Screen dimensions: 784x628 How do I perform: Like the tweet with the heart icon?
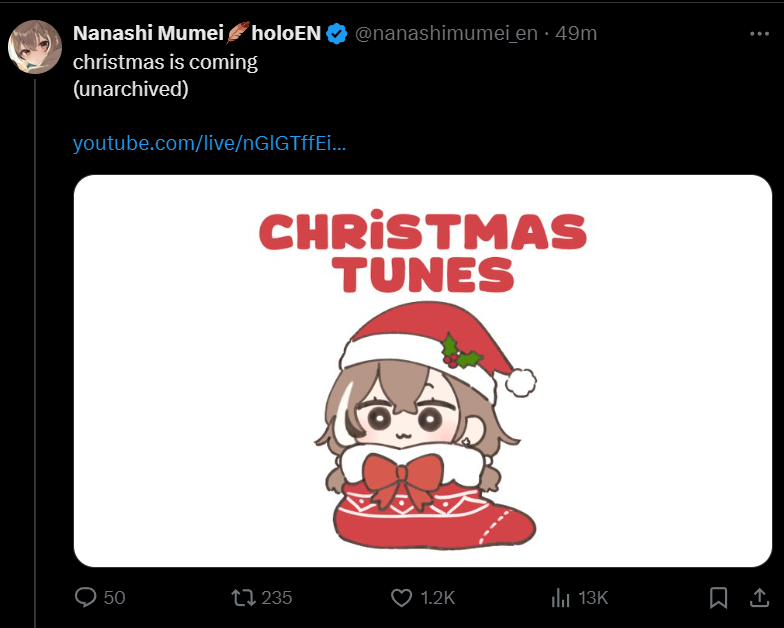click(x=401, y=598)
